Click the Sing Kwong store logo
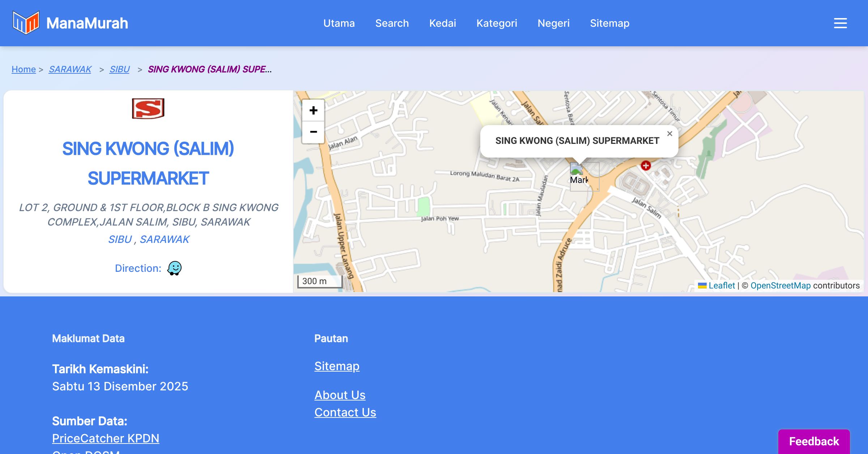Screen dimensions: 868x454 pos(148,108)
